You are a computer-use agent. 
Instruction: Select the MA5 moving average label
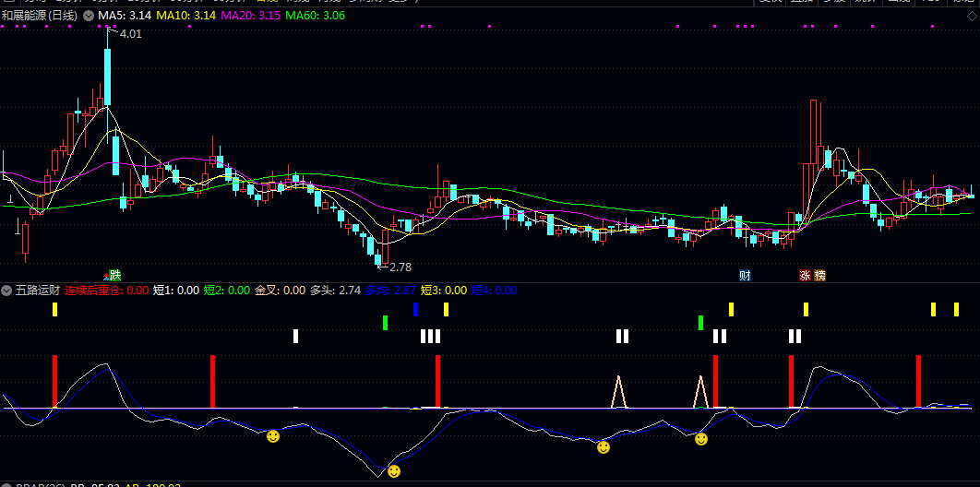tap(125, 17)
